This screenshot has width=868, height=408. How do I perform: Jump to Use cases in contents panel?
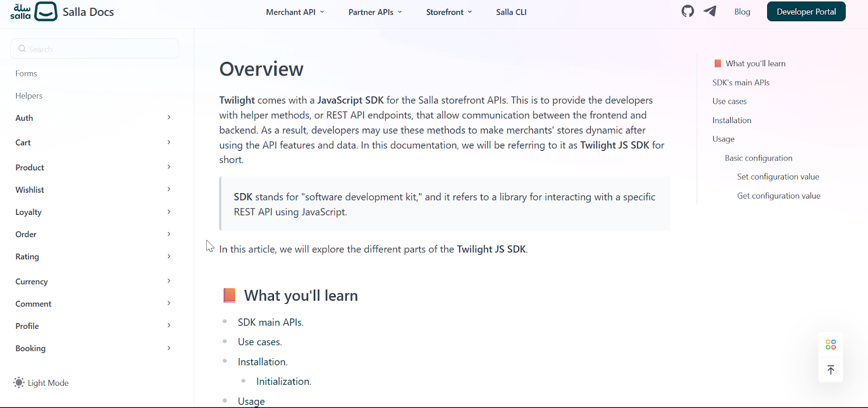(x=730, y=101)
